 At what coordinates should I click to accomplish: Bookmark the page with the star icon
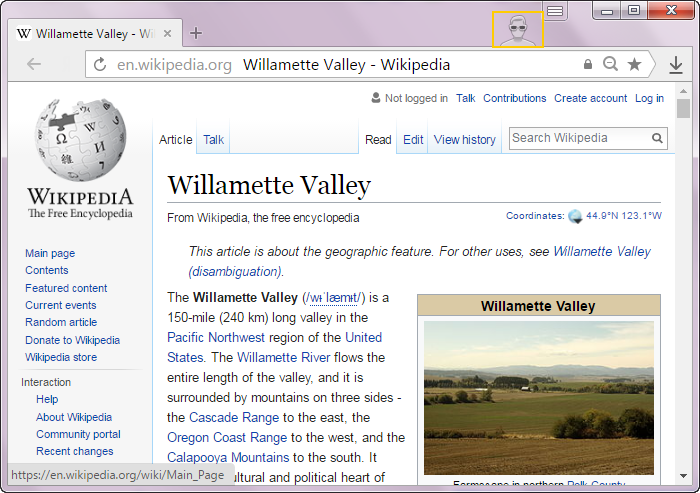coord(634,64)
